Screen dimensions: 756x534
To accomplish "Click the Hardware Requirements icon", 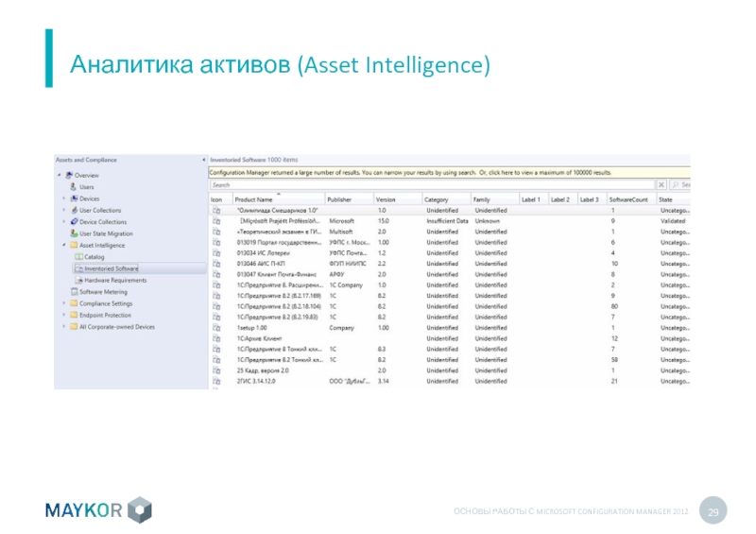I will 79,280.
